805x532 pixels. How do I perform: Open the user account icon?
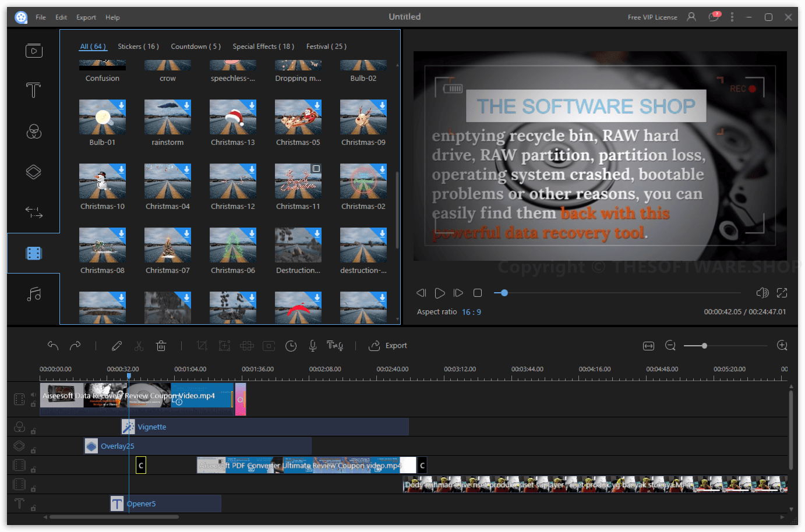click(x=691, y=17)
